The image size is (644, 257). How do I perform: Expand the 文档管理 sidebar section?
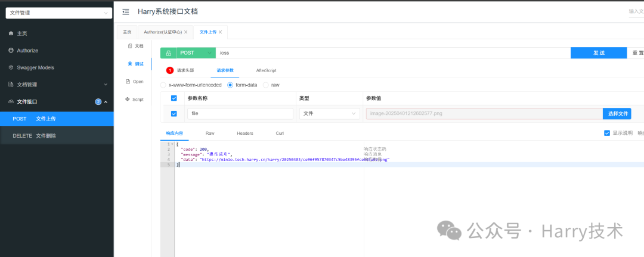[106, 85]
